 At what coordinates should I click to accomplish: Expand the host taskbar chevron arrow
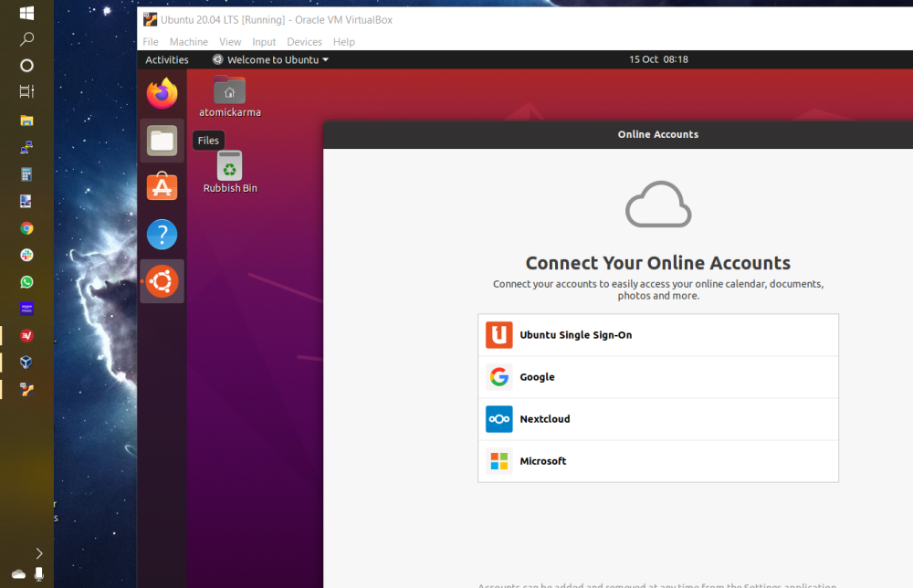[x=38, y=552]
